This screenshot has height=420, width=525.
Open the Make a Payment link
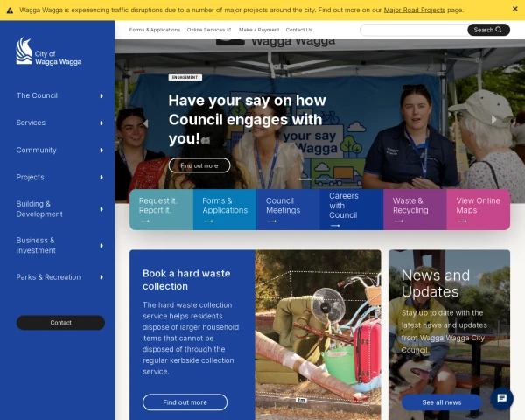point(259,30)
